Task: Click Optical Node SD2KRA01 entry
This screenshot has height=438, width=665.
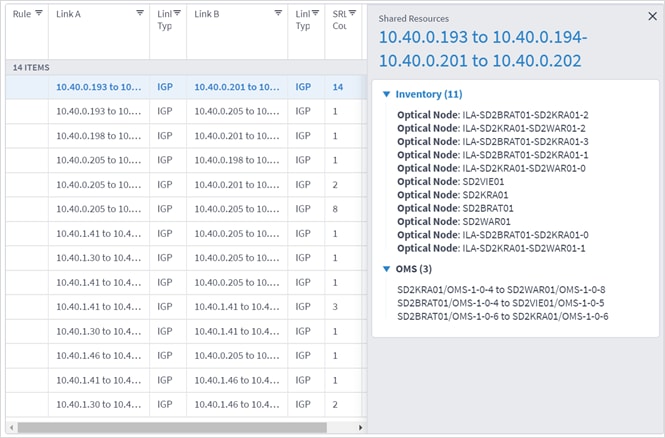Action: 453,195
